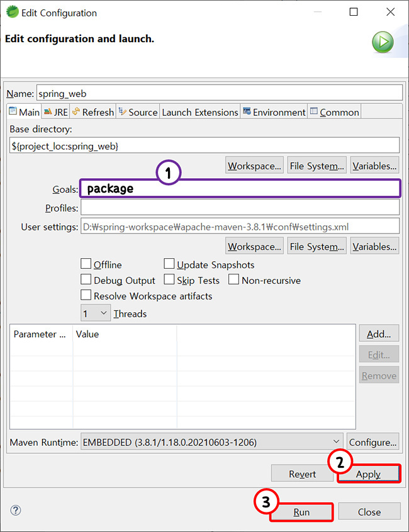Enable the Offline checkbox
Image resolution: width=409 pixels, height=532 pixels.
tap(86, 264)
